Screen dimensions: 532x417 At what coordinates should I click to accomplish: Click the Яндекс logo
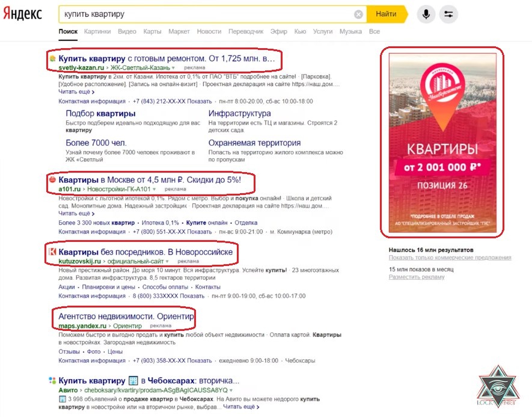point(22,14)
